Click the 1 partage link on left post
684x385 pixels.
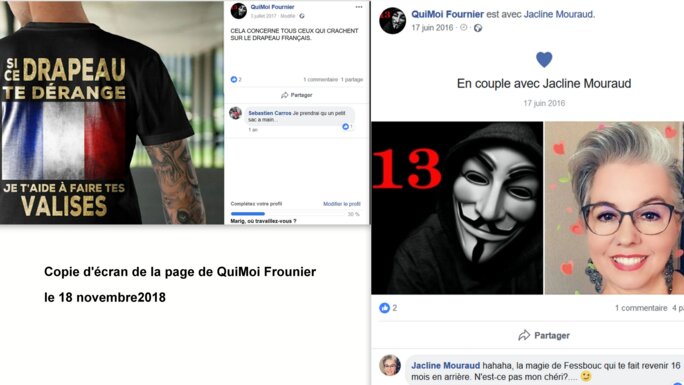352,79
